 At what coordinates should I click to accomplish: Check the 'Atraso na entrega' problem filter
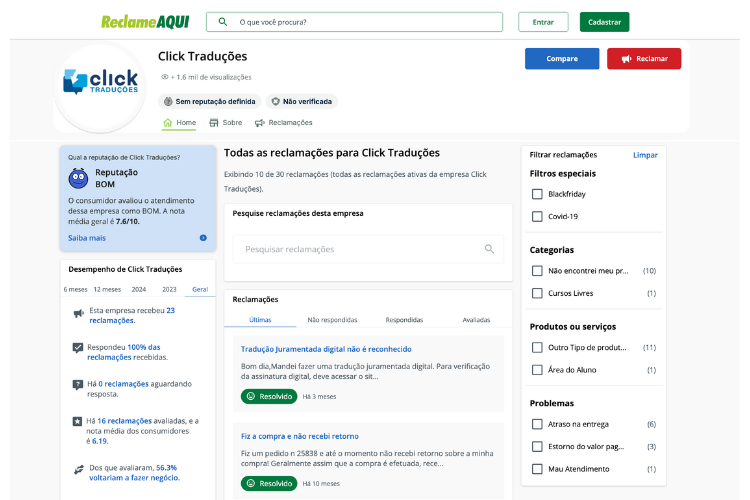tap(537, 424)
